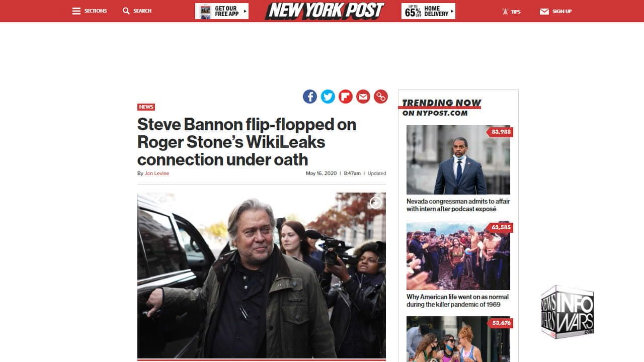This screenshot has height=362, width=644.
Task: Open the Home Delivery offer banner
Action: 428,11
